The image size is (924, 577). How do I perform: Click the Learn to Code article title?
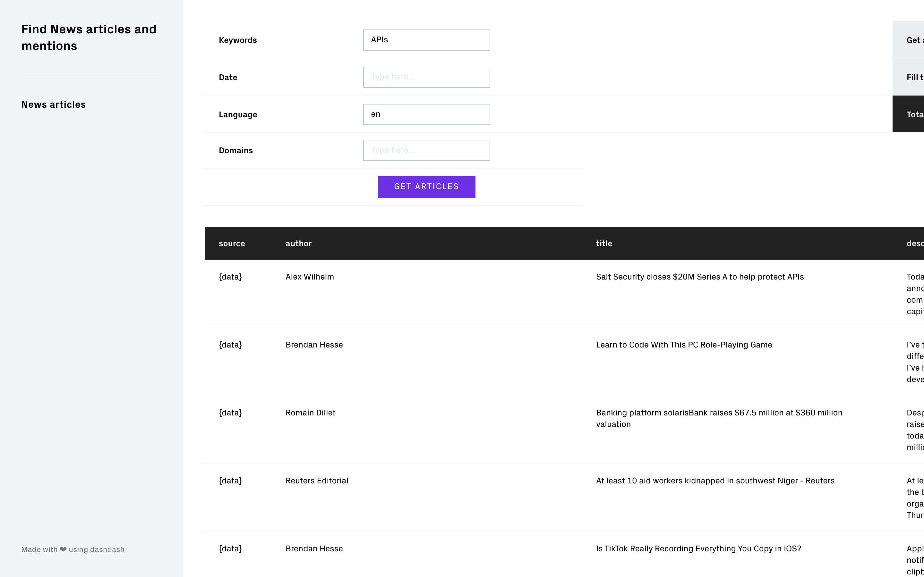pos(683,345)
